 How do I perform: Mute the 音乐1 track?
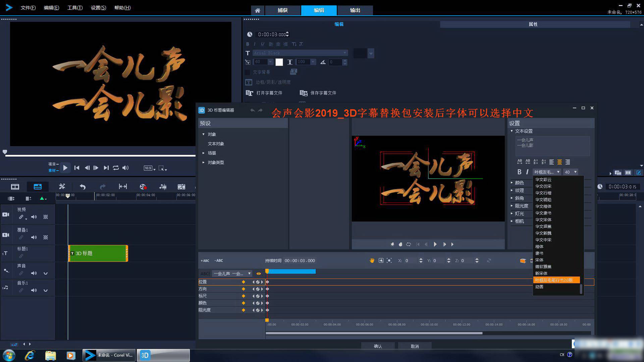coord(34,291)
